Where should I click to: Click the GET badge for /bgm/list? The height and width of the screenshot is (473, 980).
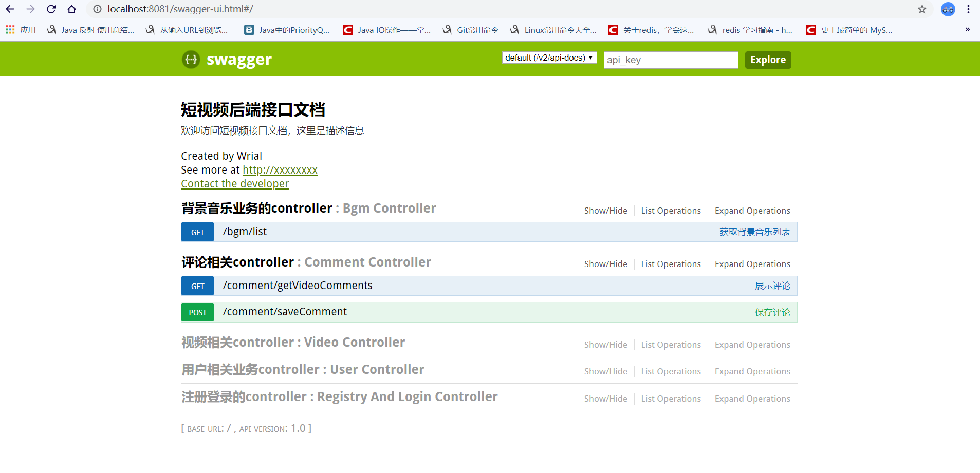pyautogui.click(x=198, y=232)
